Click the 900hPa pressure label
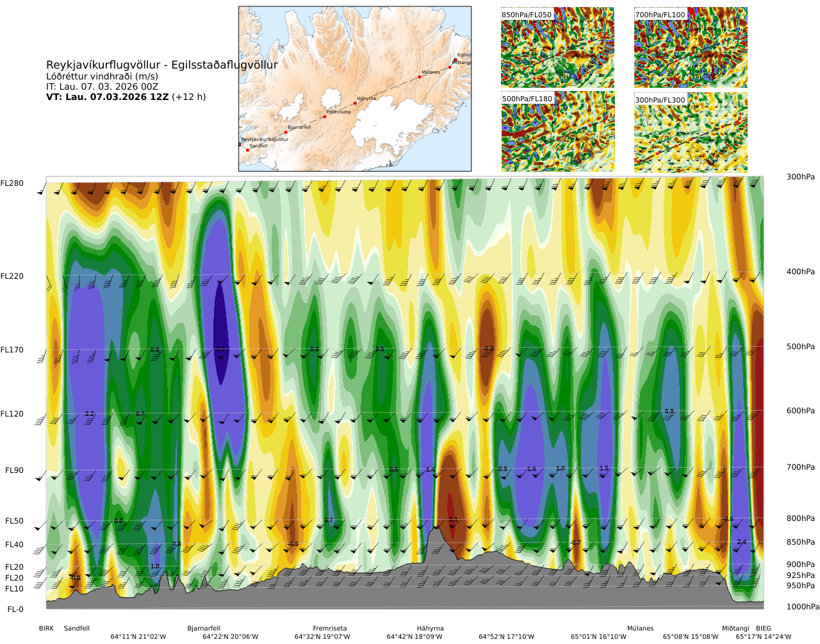The height and width of the screenshot is (644, 820). tap(801, 565)
